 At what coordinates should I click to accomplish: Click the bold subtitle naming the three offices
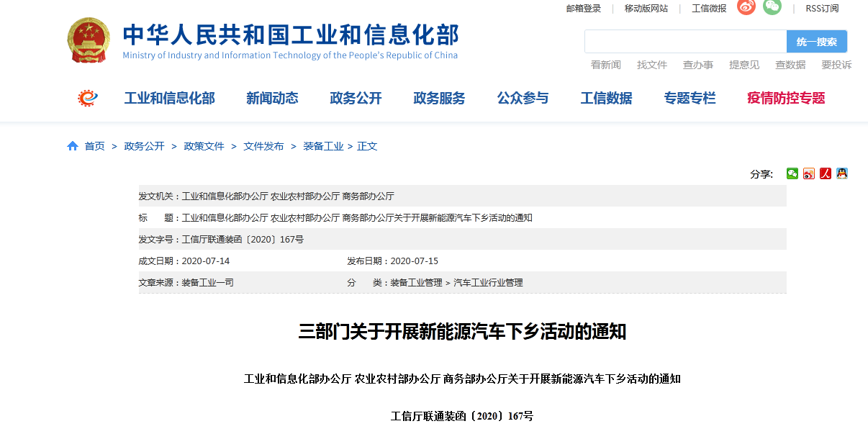pyautogui.click(x=462, y=379)
